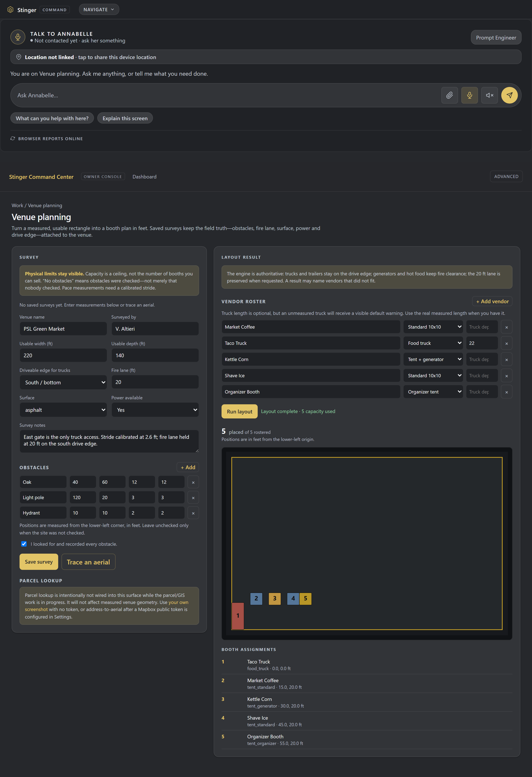Open the Driveable edge for trucks dropdown

click(63, 382)
